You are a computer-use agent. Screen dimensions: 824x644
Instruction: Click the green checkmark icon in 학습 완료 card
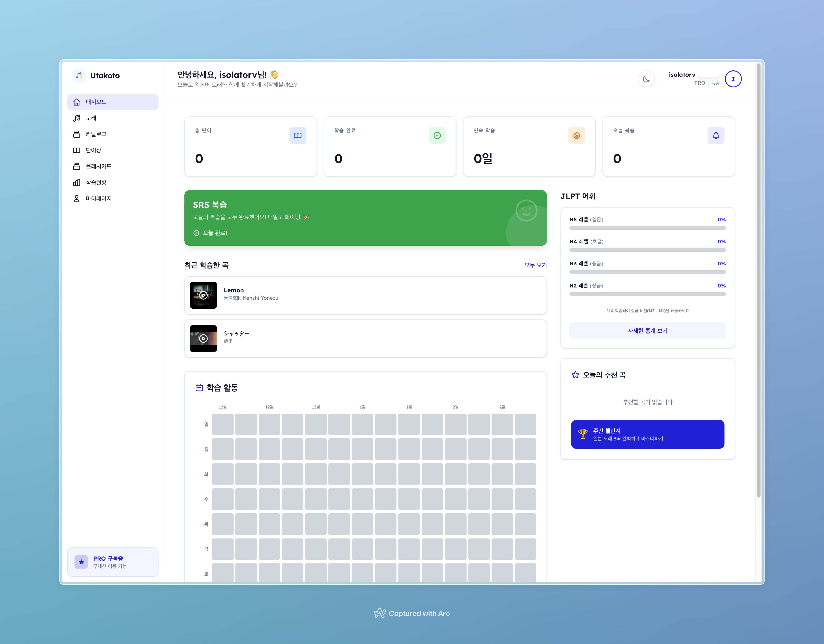tap(437, 135)
